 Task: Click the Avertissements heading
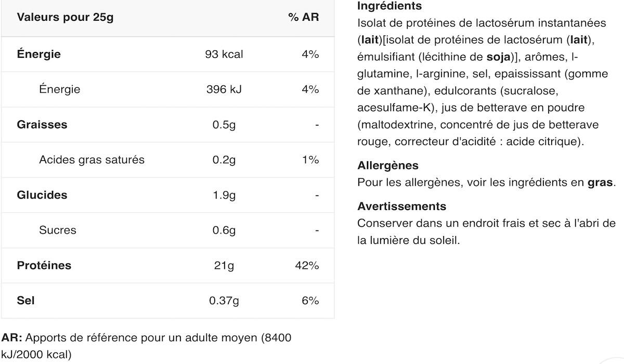402,206
